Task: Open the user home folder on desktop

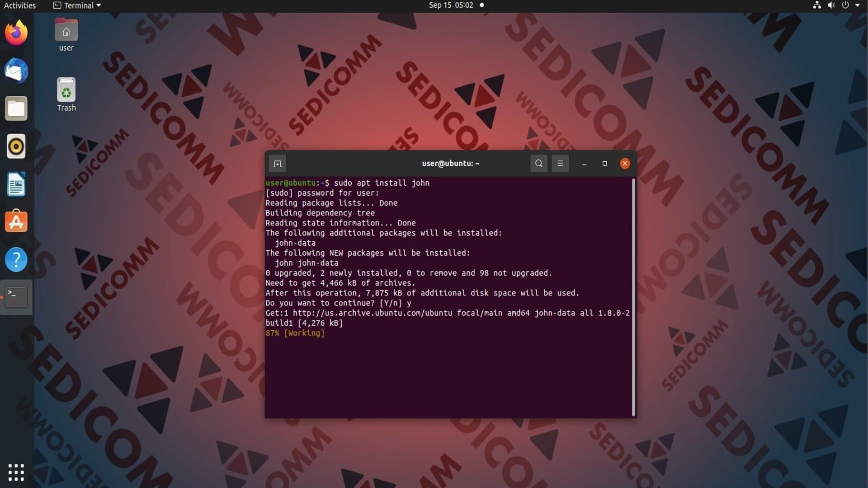Action: [x=66, y=35]
